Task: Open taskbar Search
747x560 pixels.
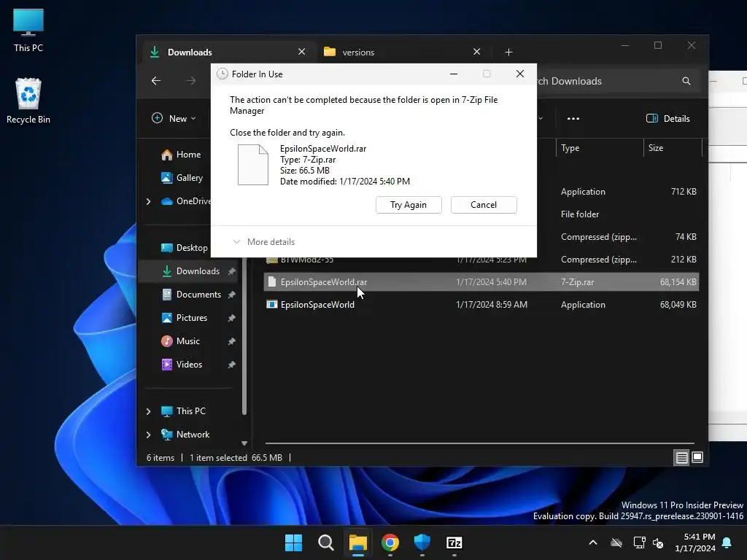Action: point(326,542)
